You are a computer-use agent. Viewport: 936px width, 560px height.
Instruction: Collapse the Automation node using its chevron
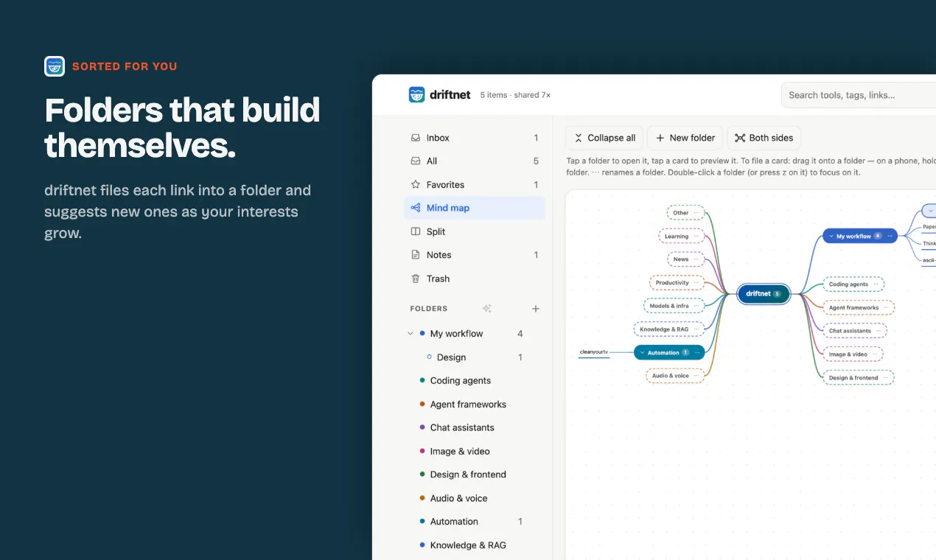tap(642, 353)
